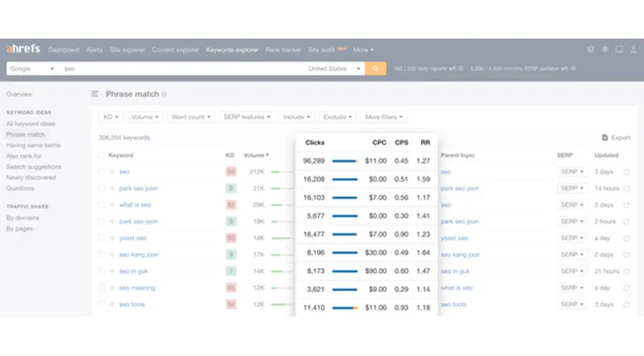Open the help globe icon in header
This screenshot has height=356, width=644.
click(590, 50)
